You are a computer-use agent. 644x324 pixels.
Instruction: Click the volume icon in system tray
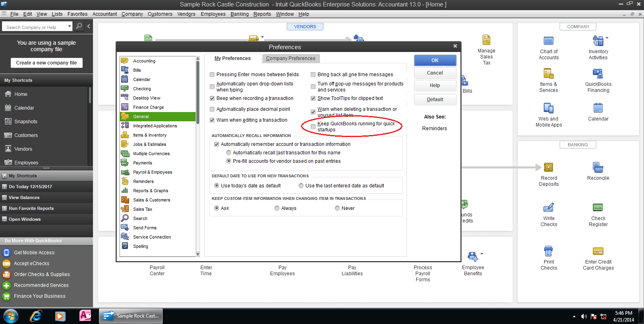(x=584, y=316)
